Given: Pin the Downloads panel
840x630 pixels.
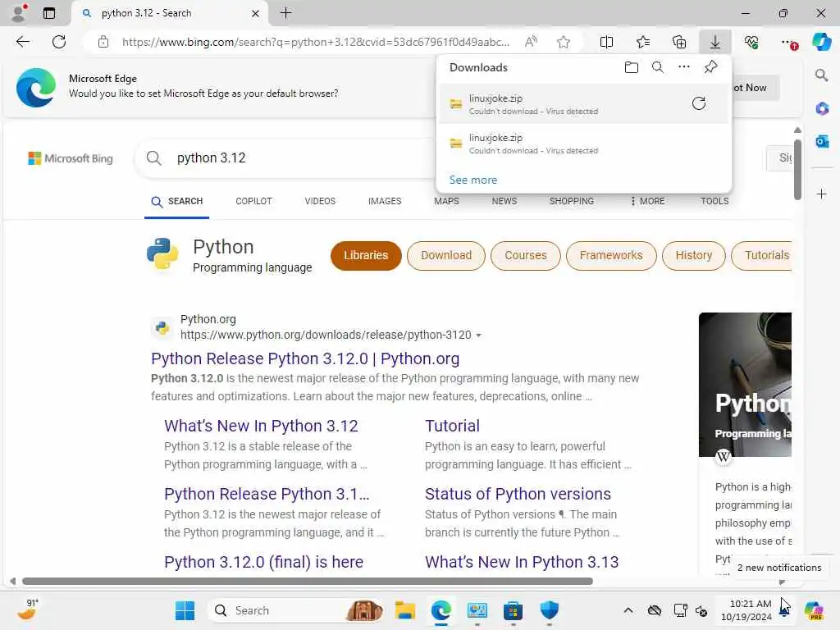Looking at the screenshot, I should 711,67.
